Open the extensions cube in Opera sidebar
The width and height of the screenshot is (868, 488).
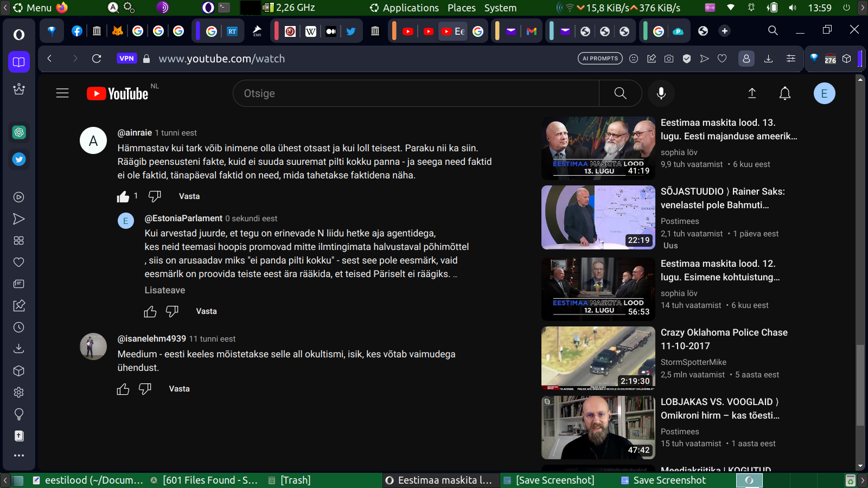[x=19, y=371]
